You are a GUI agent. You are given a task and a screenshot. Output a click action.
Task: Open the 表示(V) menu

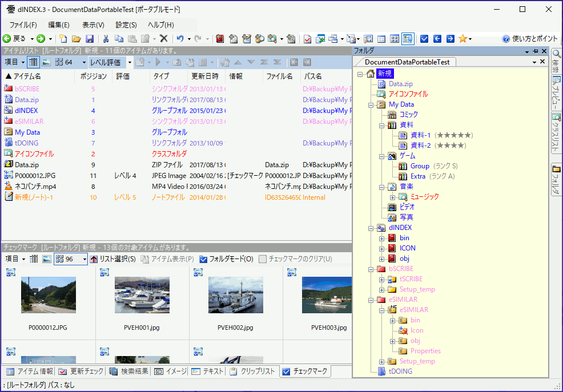[93, 25]
